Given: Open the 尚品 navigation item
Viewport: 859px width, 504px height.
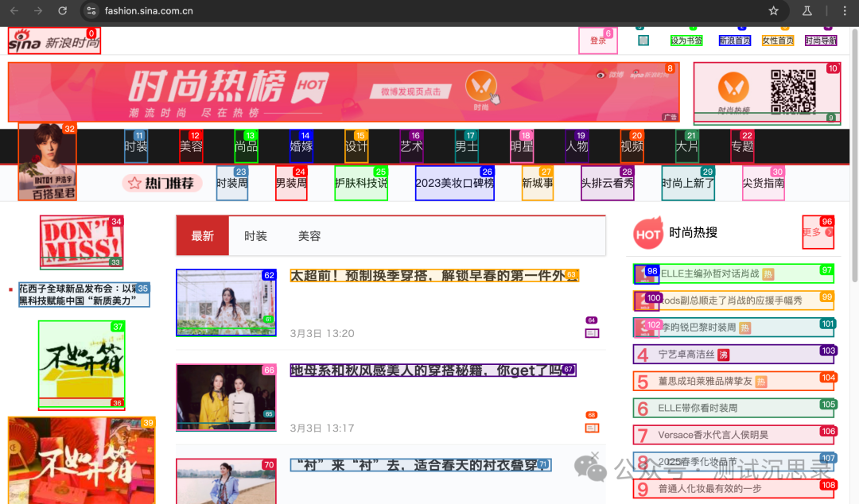Looking at the screenshot, I should (x=247, y=146).
